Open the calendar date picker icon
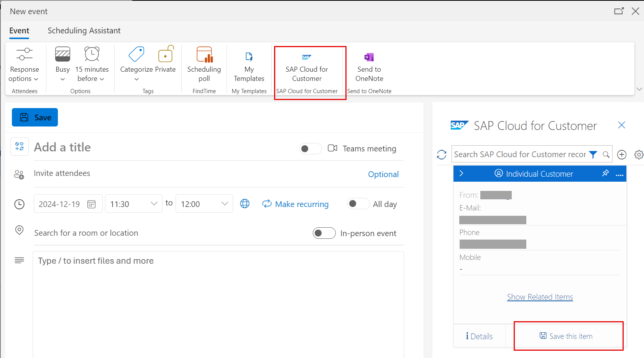 91,204
